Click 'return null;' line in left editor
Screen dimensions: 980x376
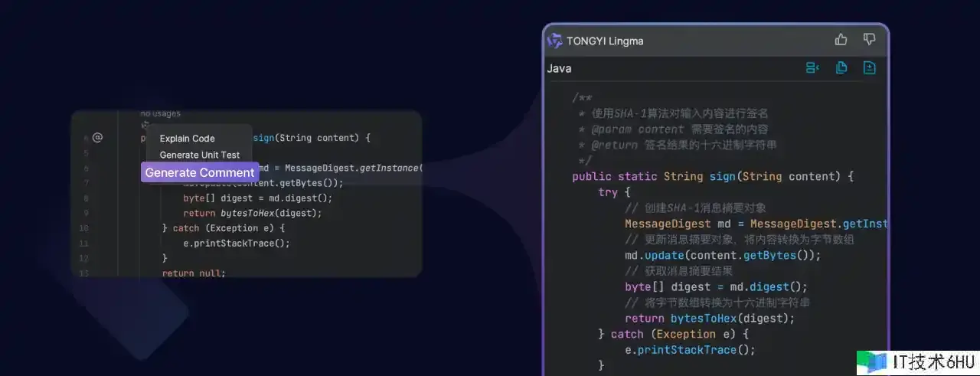(x=194, y=273)
